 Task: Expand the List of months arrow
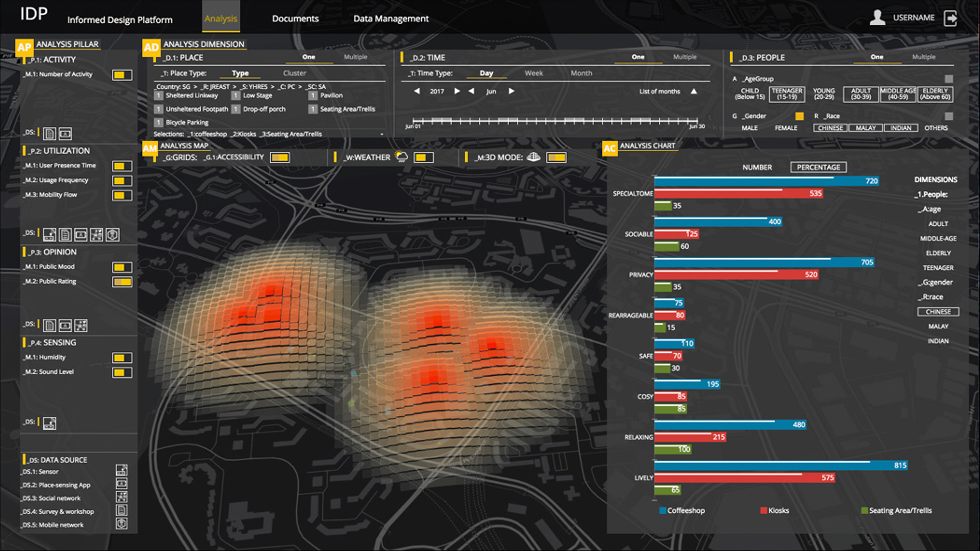[694, 91]
